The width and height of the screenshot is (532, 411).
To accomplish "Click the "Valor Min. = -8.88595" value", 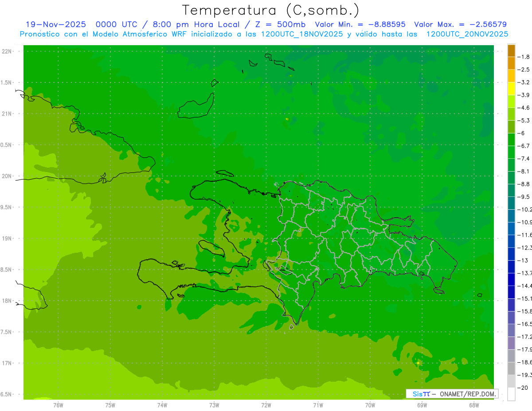I will pyautogui.click(x=360, y=24).
